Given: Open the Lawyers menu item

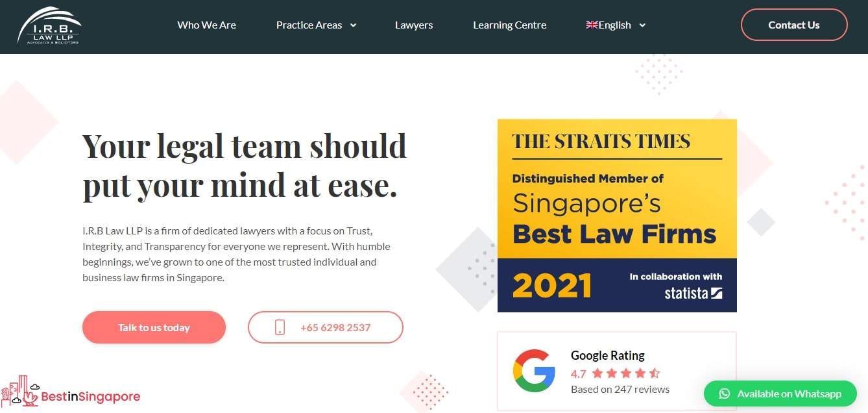Looking at the screenshot, I should coord(414,25).
